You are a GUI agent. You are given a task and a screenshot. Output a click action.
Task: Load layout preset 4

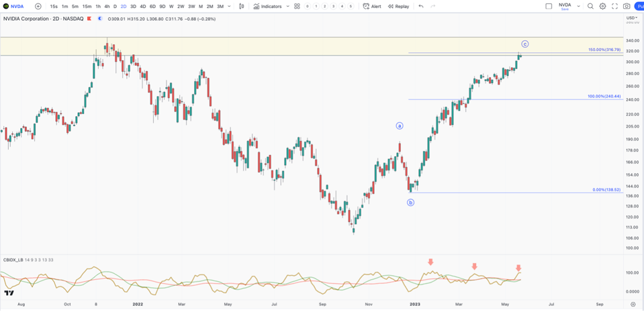coord(342,7)
